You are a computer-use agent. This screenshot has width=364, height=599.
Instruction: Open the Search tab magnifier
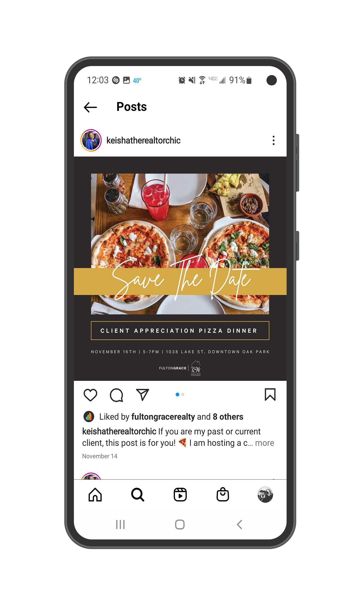pos(138,495)
